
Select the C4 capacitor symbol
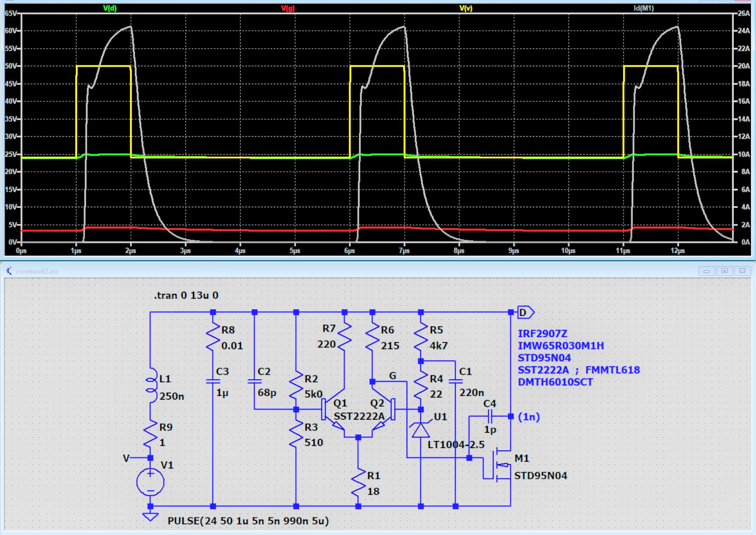click(x=490, y=417)
